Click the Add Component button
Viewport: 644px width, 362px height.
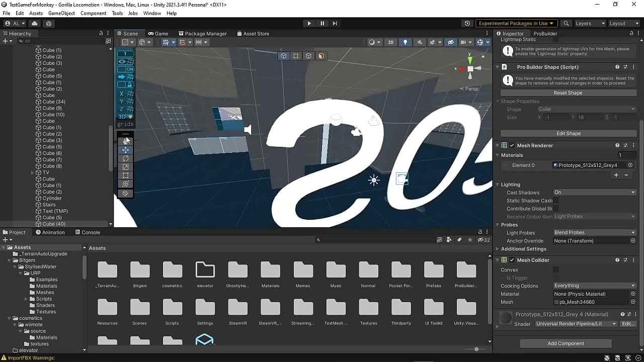(x=566, y=343)
